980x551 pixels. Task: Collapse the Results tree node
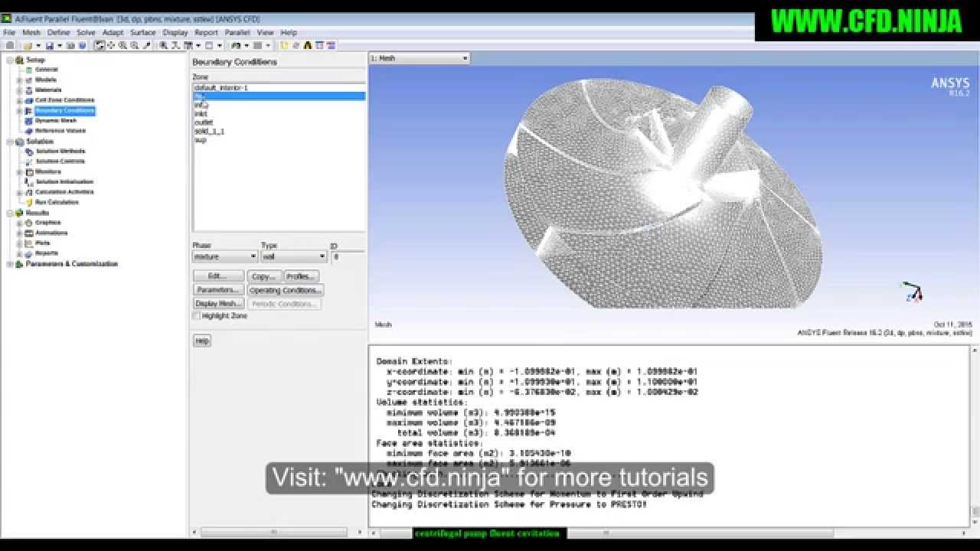click(10, 213)
